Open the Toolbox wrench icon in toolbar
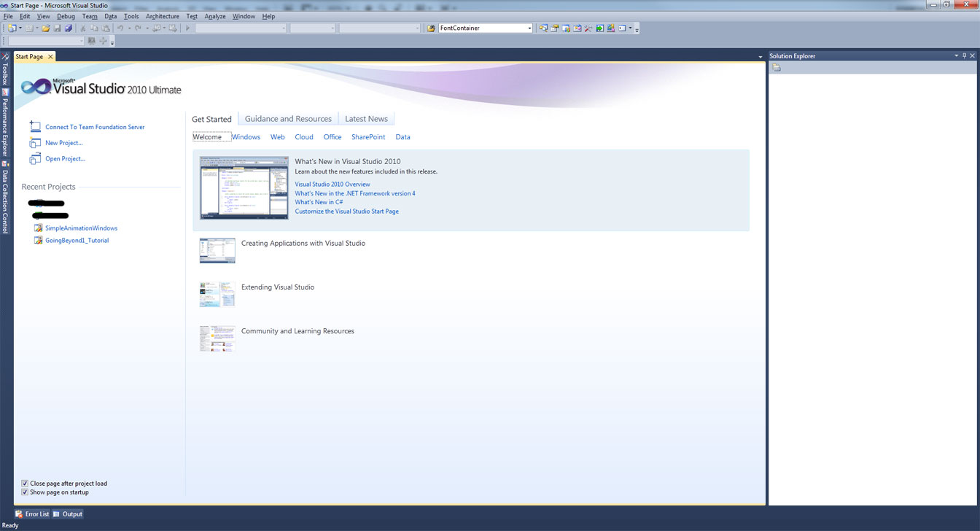Viewport: 980px width, 531px height. click(x=588, y=28)
